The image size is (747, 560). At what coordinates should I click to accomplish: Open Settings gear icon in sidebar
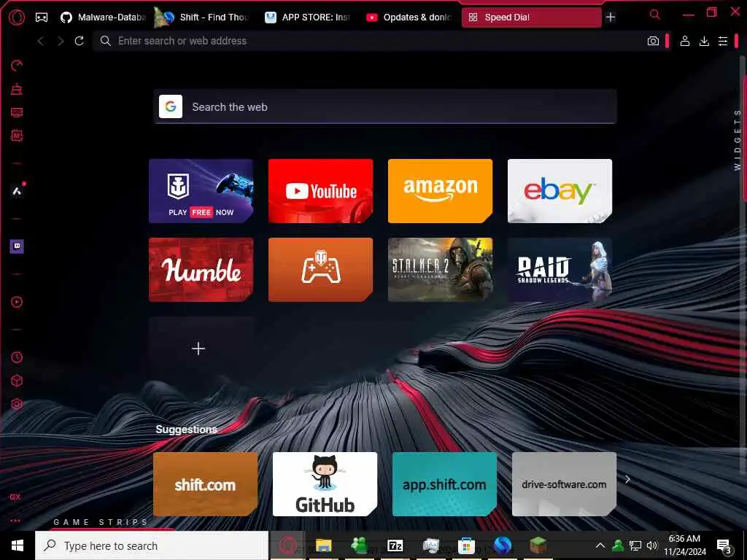tap(17, 404)
